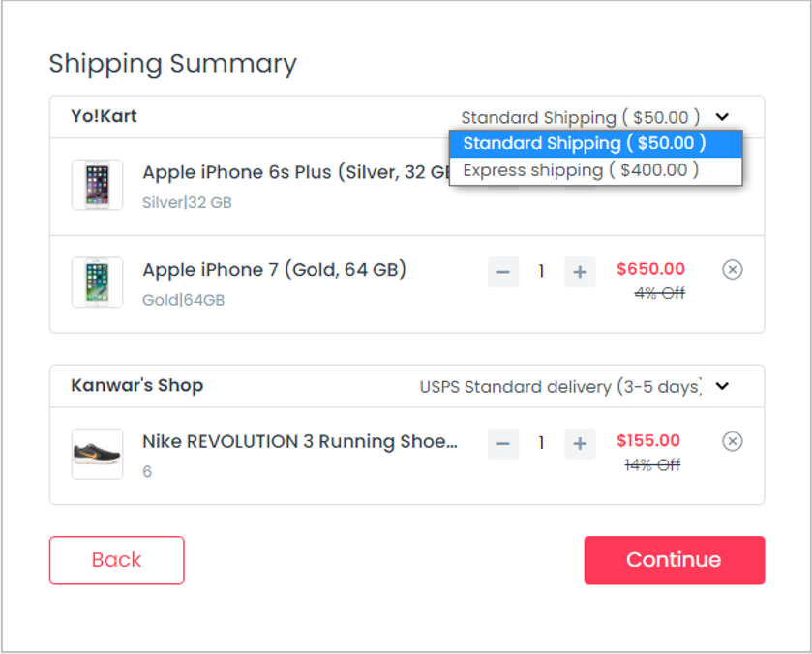Viewport: 812px width, 654px height.
Task: Expand the USPS Standard delivery selector
Action: point(560,387)
